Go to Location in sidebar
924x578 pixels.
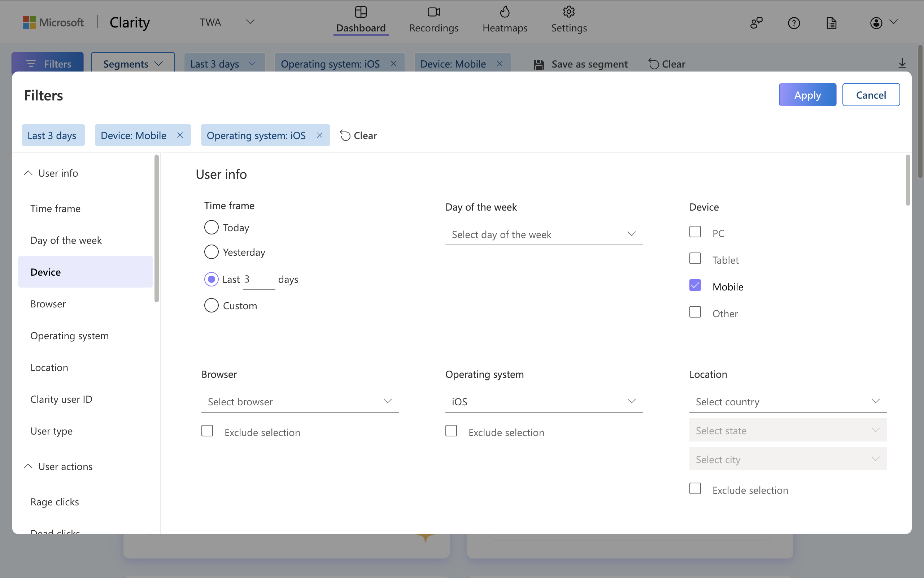click(85, 367)
